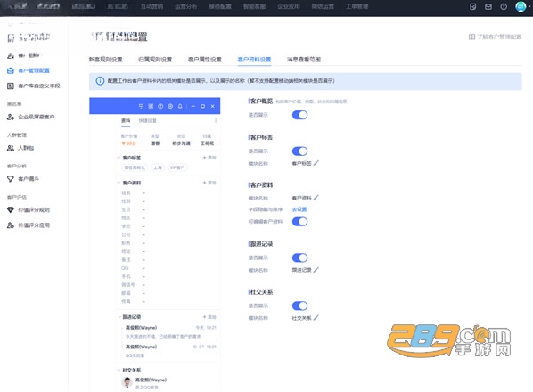This screenshot has height=392, width=533.
Task: Switch to the 客户属性设置 tab
Action: [205, 60]
